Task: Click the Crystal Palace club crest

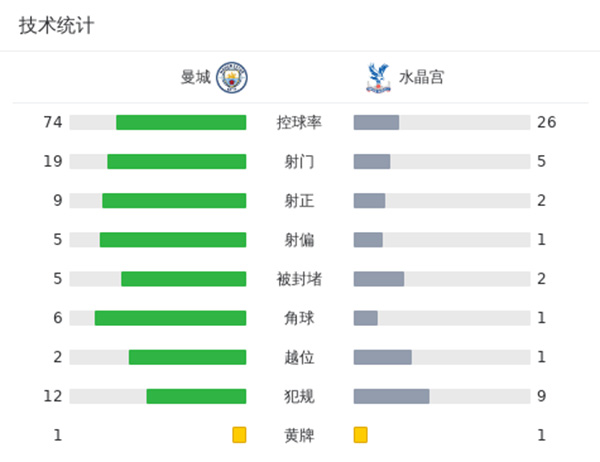Action: pyautogui.click(x=377, y=77)
